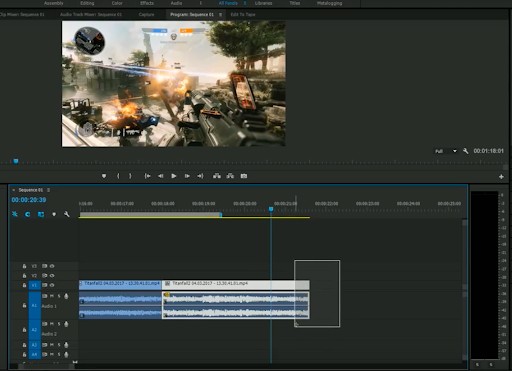The image size is (512, 371).
Task: Open the Libraries workspace
Action: 263,3
